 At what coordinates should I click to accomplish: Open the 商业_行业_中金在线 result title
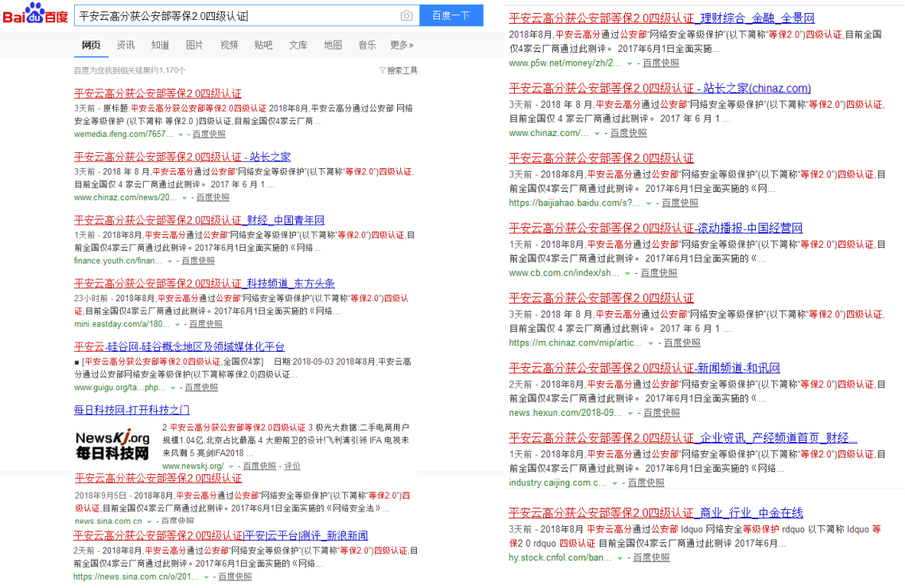coord(656,513)
